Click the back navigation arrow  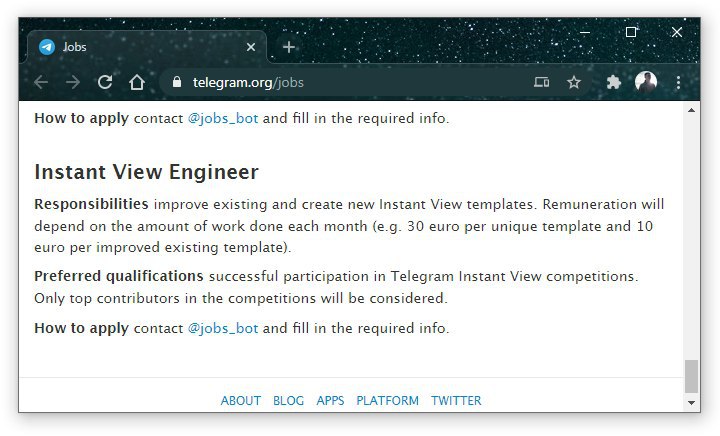tap(41, 83)
